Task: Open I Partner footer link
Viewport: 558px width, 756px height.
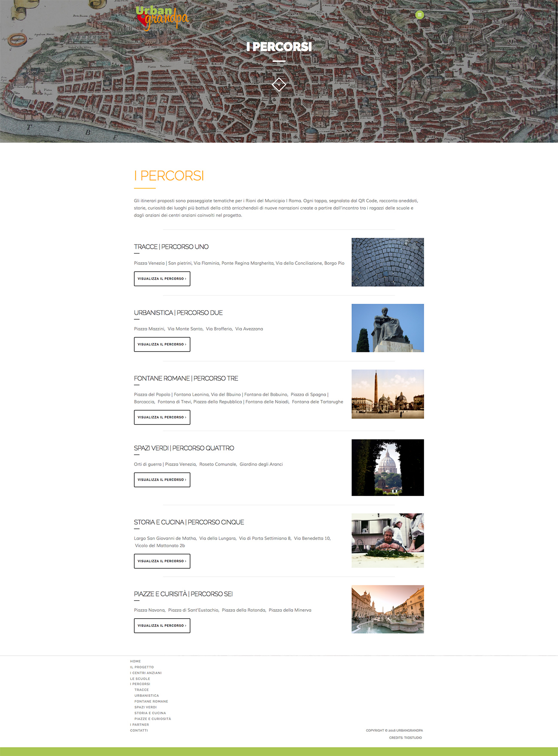Action: tap(139, 725)
